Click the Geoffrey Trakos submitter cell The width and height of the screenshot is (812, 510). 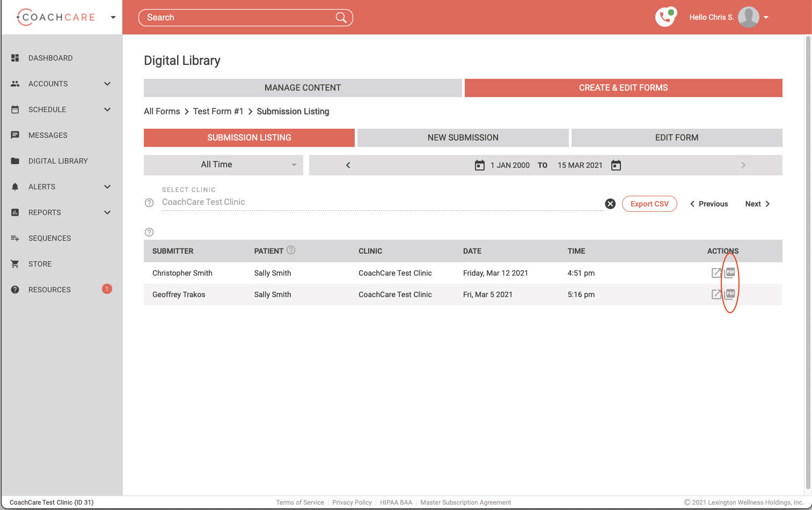[x=179, y=294]
